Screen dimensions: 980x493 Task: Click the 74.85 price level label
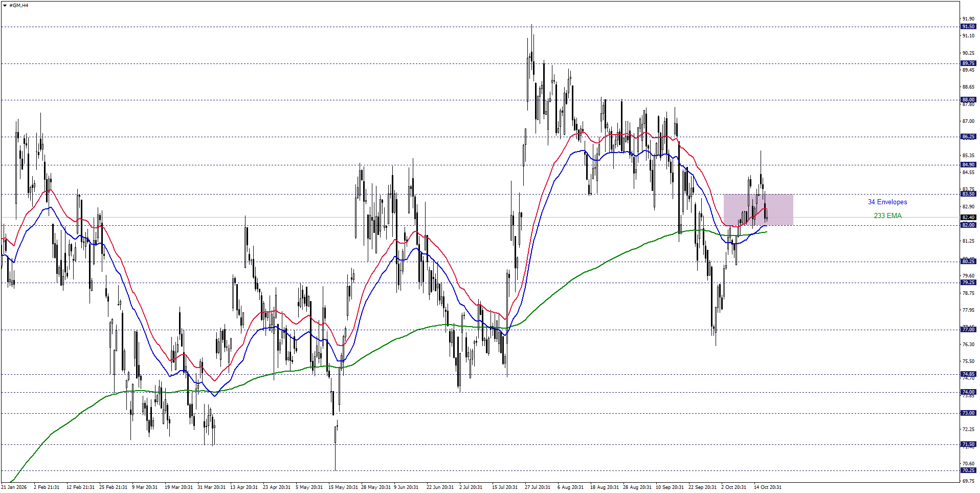[968, 374]
